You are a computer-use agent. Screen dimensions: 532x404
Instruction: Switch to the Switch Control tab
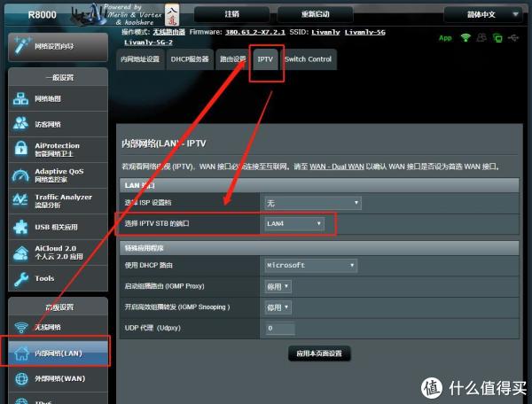[308, 59]
